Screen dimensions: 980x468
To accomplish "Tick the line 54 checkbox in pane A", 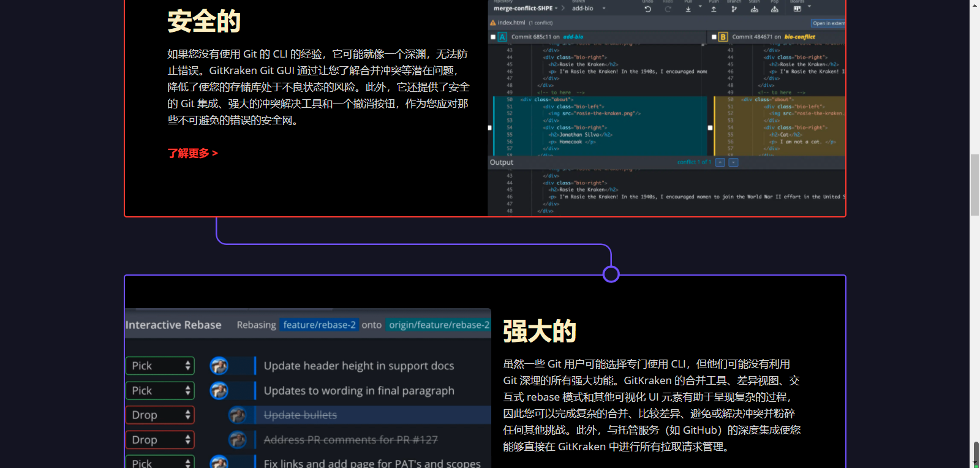I will tap(489, 128).
